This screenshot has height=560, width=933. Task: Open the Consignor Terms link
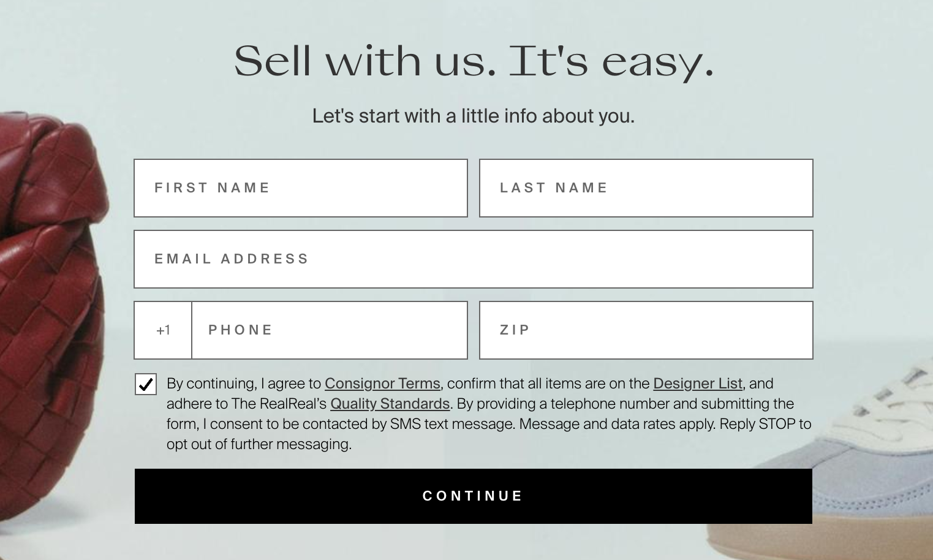pyautogui.click(x=382, y=384)
